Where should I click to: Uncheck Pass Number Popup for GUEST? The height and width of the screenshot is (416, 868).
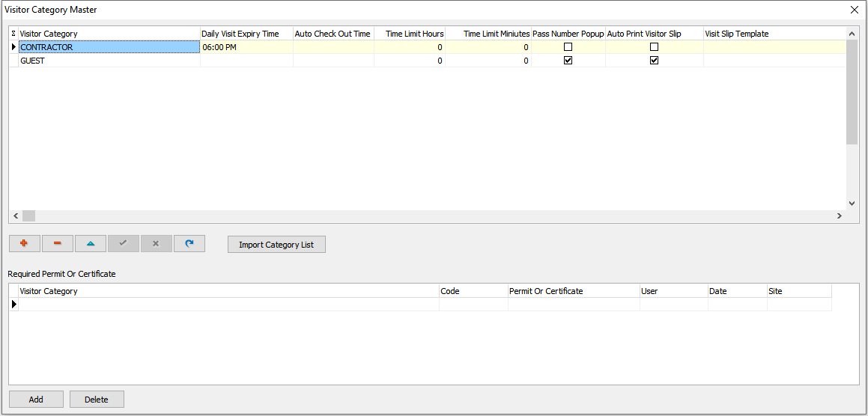(568, 61)
